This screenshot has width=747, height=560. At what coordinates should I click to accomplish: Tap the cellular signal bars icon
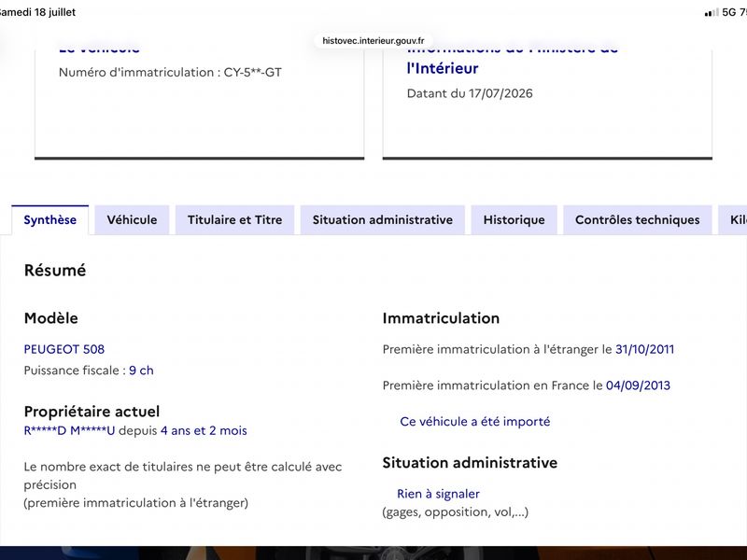[712, 13]
